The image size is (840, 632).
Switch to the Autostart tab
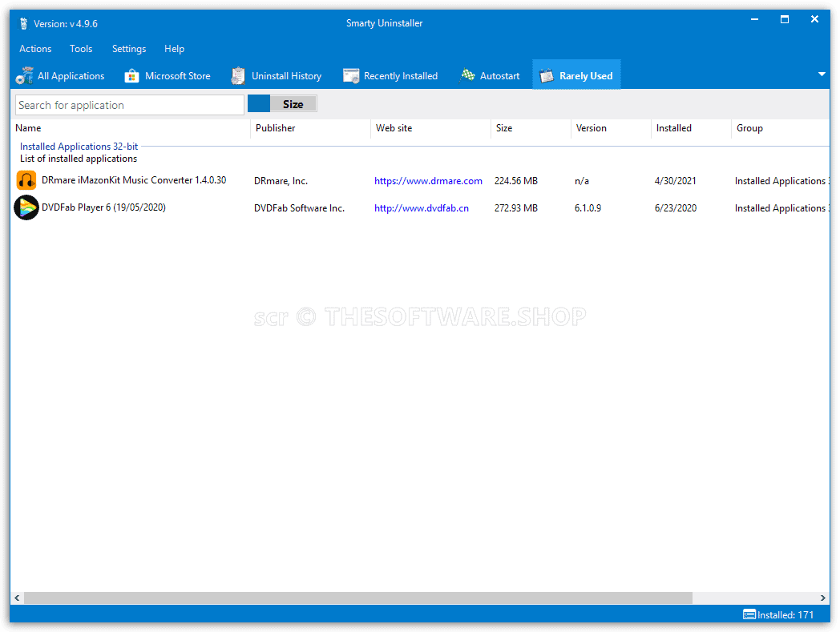coord(490,76)
